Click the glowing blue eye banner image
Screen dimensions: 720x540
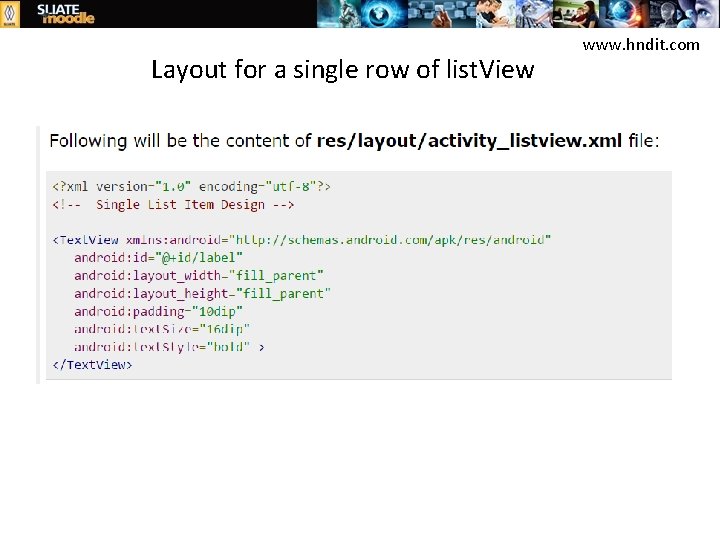tap(385, 14)
